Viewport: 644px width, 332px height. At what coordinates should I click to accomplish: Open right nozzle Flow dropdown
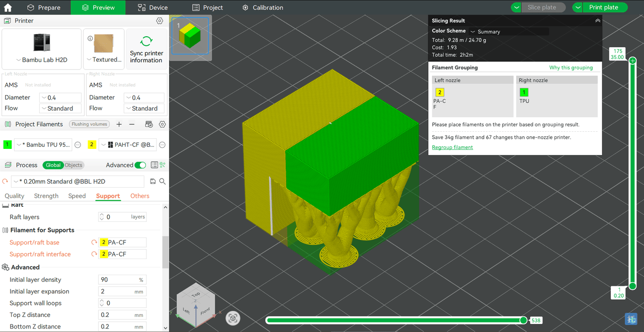tap(144, 108)
